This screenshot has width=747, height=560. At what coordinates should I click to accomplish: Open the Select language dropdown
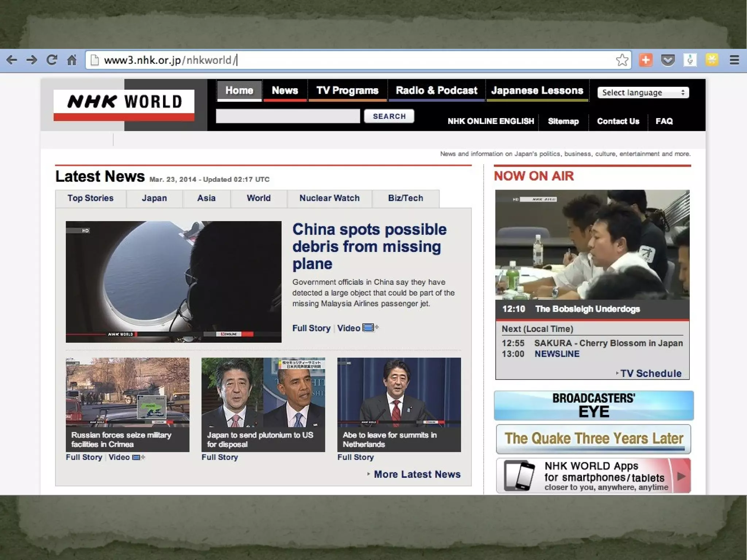tap(643, 93)
